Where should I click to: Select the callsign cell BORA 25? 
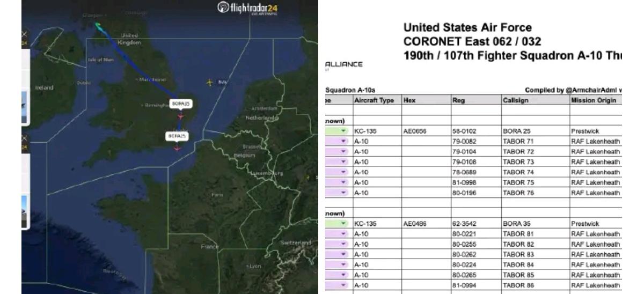pyautogui.click(x=536, y=131)
